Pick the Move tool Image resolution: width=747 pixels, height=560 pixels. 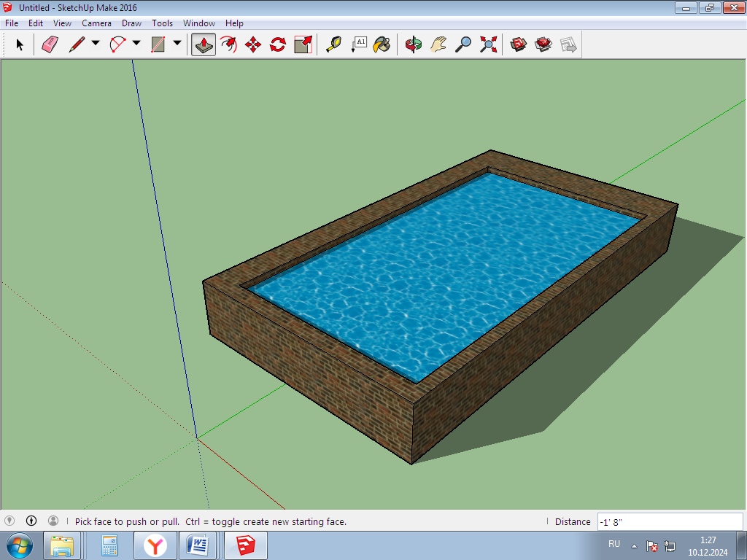pyautogui.click(x=253, y=44)
